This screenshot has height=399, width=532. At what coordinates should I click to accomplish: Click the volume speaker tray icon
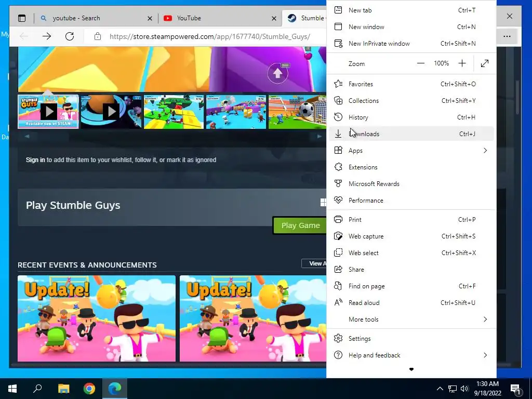tap(464, 389)
